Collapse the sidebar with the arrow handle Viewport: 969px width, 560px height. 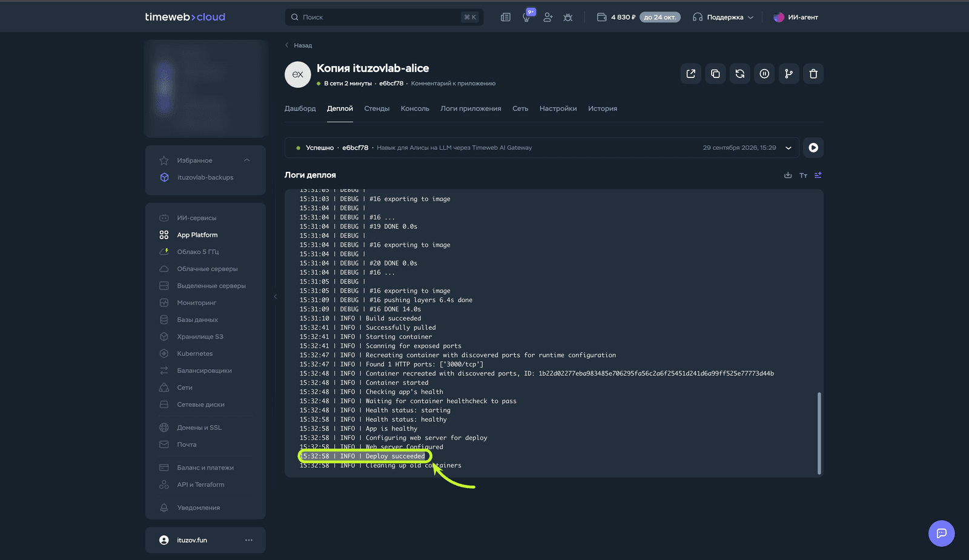(x=276, y=297)
